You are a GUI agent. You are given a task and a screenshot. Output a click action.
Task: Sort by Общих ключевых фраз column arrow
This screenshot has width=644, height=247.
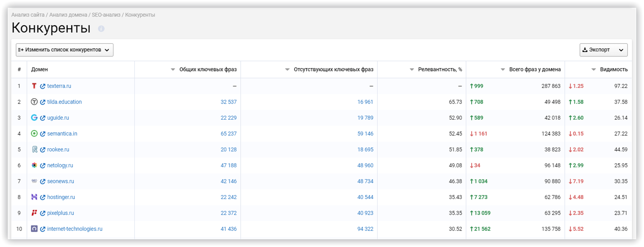click(x=173, y=70)
